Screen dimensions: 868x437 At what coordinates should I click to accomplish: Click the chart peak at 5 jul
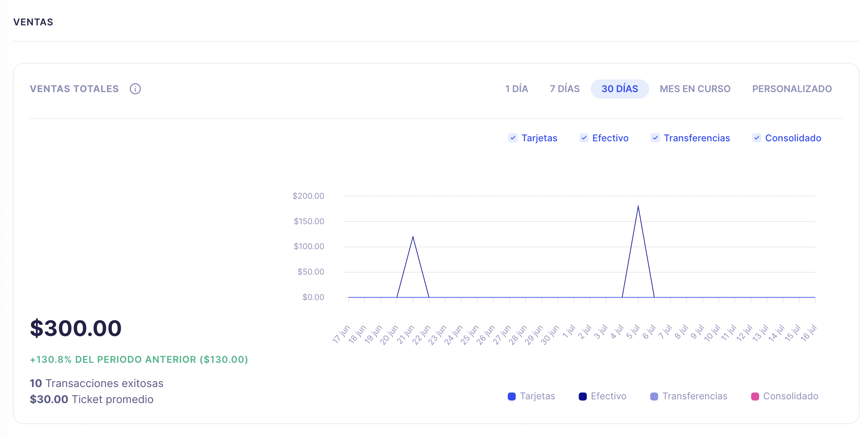(x=638, y=206)
